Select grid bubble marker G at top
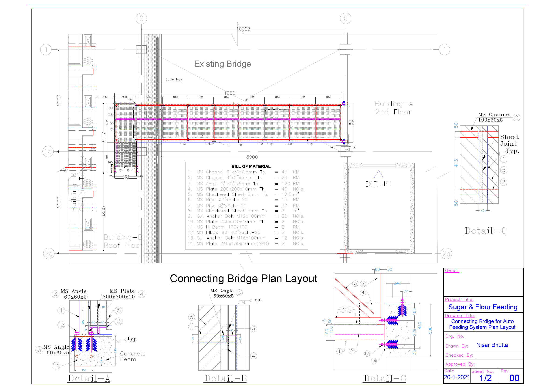The width and height of the screenshot is (555, 392). tap(141, 18)
